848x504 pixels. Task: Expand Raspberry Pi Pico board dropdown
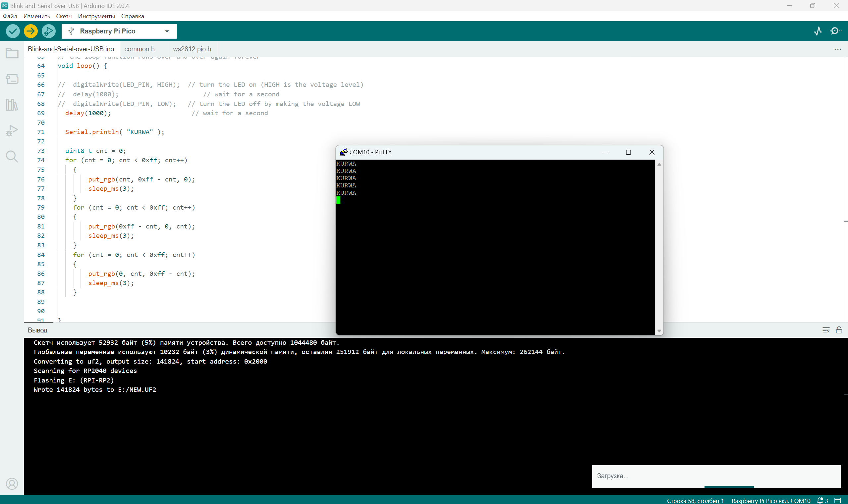tap(167, 31)
